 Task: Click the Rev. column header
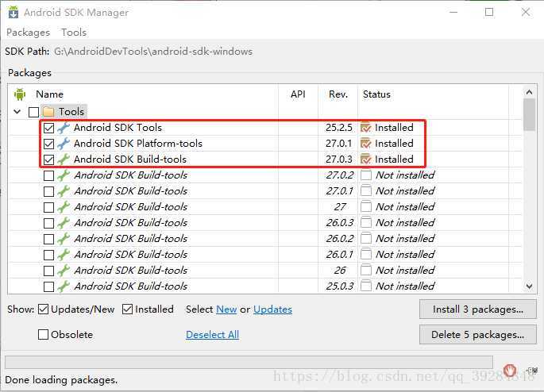(338, 94)
